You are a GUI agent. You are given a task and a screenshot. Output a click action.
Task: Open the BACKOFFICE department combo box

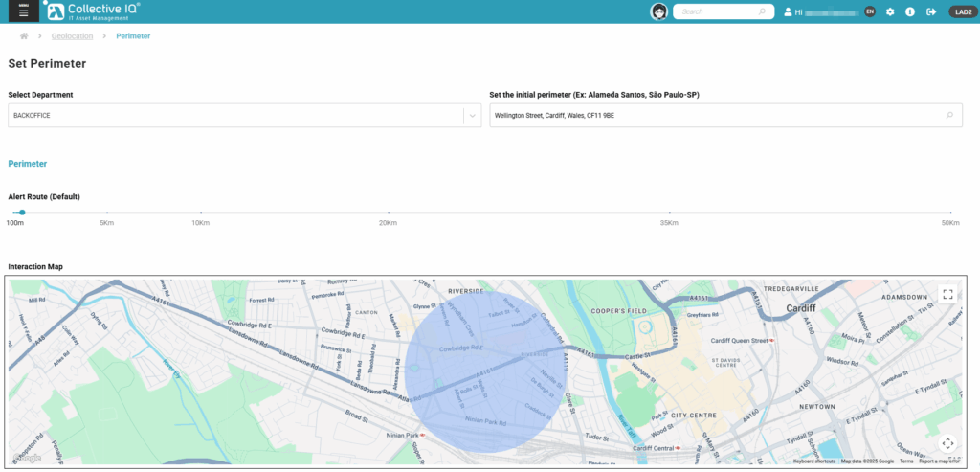pyautogui.click(x=234, y=115)
